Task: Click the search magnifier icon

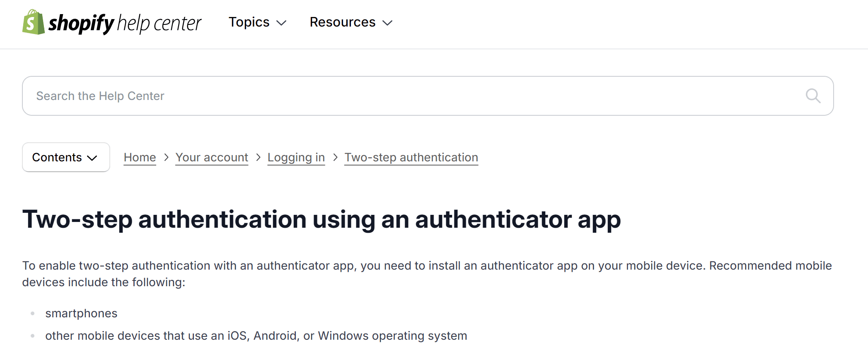Action: [813, 96]
